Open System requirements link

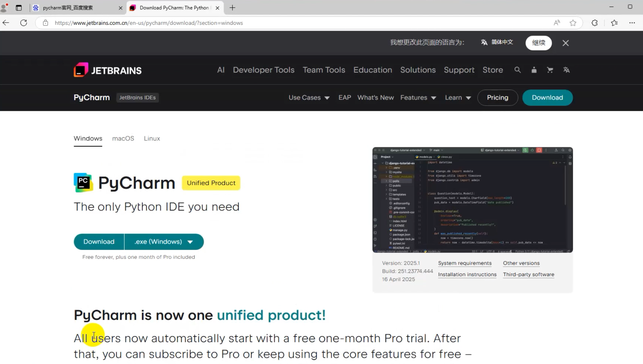pyautogui.click(x=465, y=263)
